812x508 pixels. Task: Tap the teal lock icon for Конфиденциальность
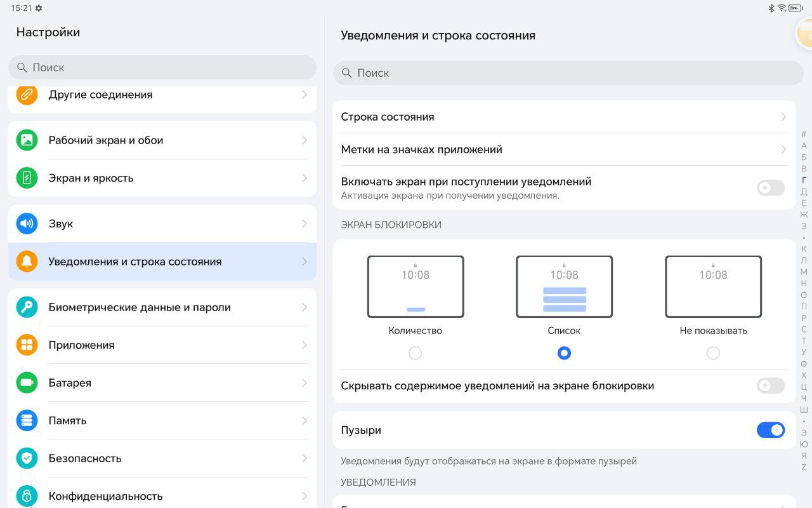tap(27, 496)
